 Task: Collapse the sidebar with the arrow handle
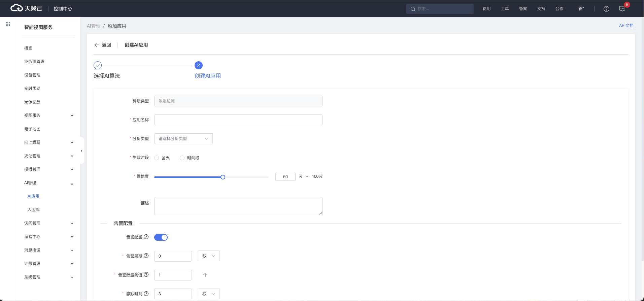click(x=81, y=151)
